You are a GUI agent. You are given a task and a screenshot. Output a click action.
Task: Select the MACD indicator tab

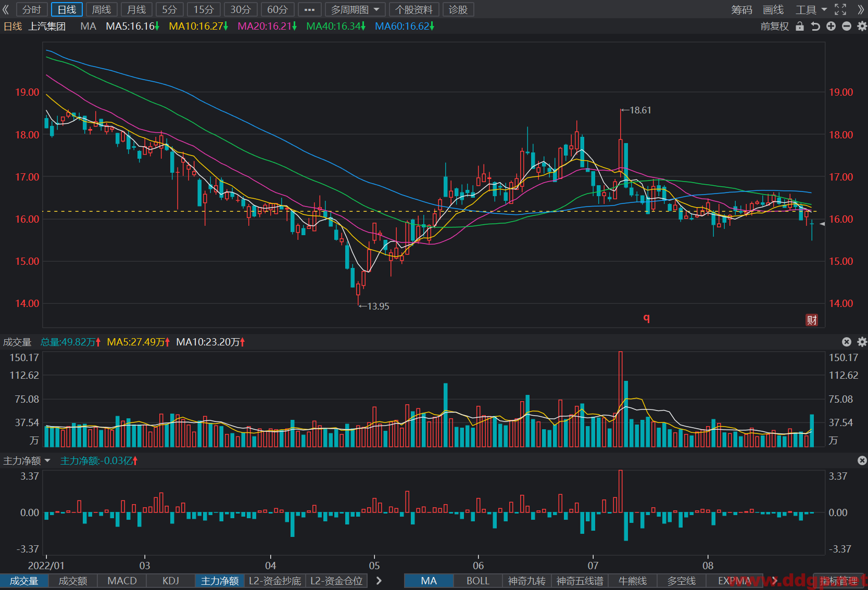point(122,581)
